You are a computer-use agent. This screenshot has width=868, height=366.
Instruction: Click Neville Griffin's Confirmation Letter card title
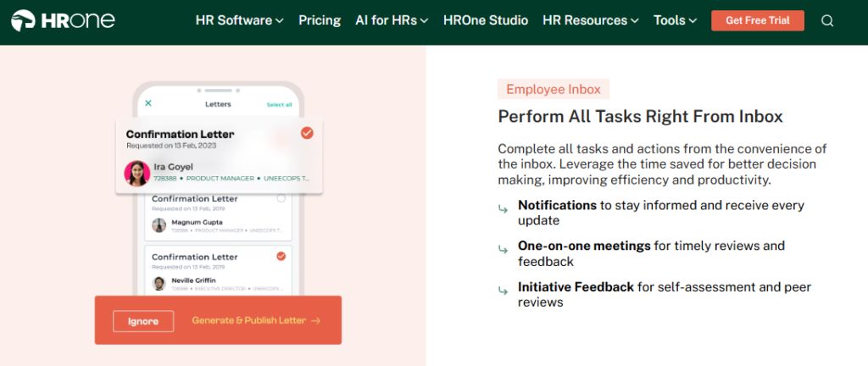[x=194, y=257]
